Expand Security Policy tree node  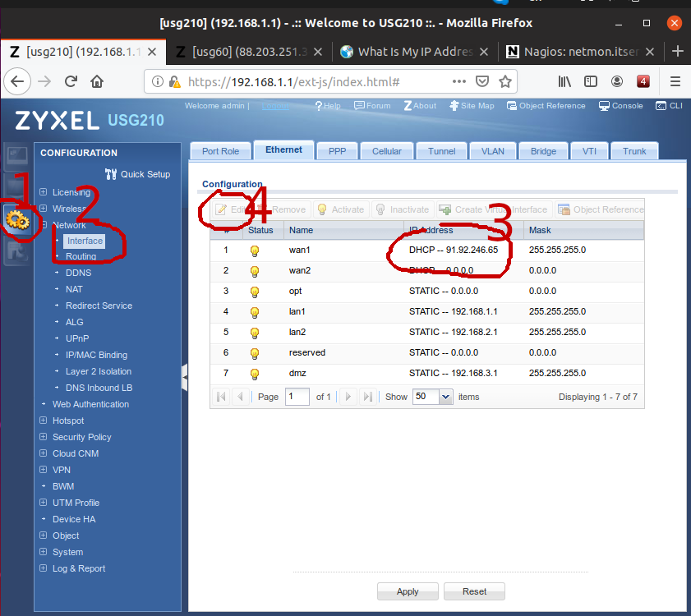pyautogui.click(x=44, y=437)
